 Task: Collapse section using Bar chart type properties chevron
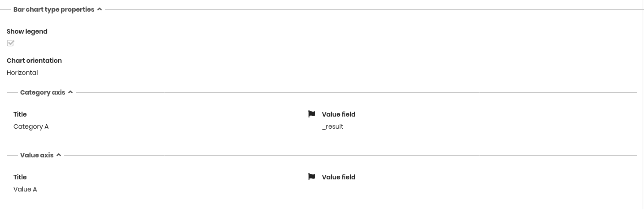coord(100,9)
